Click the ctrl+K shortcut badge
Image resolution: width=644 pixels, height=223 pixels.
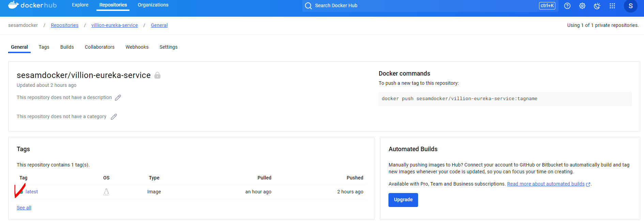(x=547, y=5)
